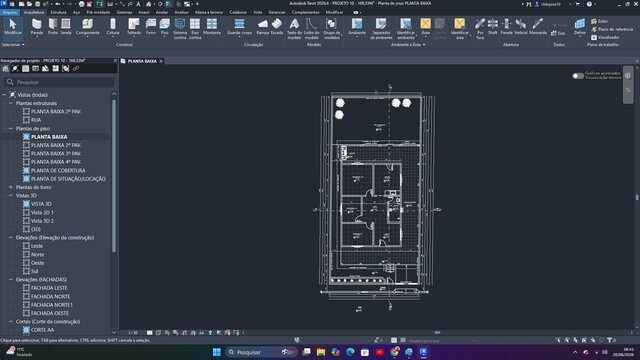Open PLANTA DE COBERTURA floor plan

point(58,171)
